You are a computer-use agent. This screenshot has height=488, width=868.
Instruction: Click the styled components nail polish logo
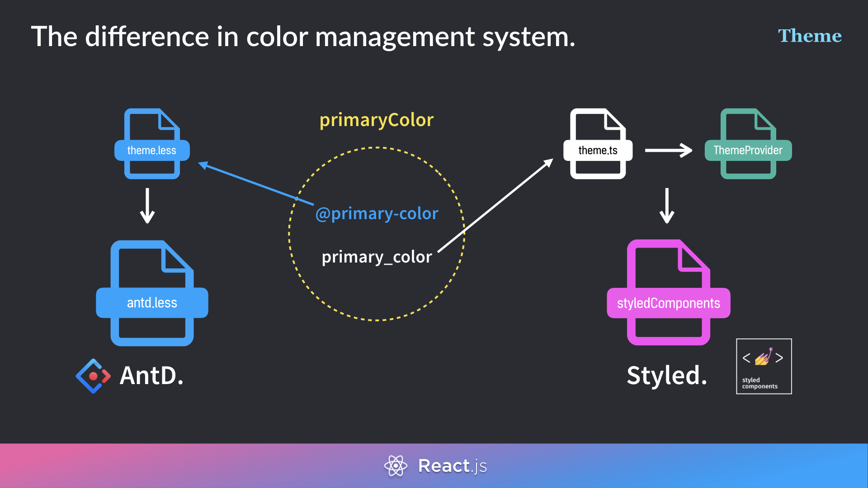(764, 366)
